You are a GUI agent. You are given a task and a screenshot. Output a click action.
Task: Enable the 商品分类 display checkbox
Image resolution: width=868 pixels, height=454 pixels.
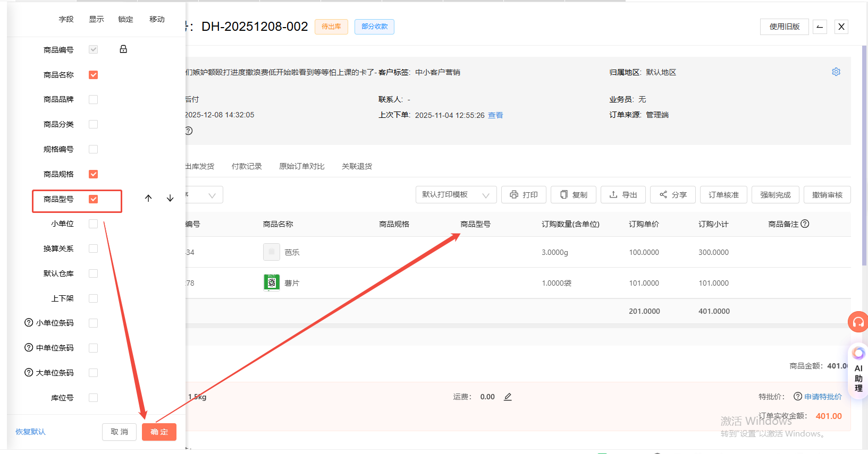click(x=94, y=124)
